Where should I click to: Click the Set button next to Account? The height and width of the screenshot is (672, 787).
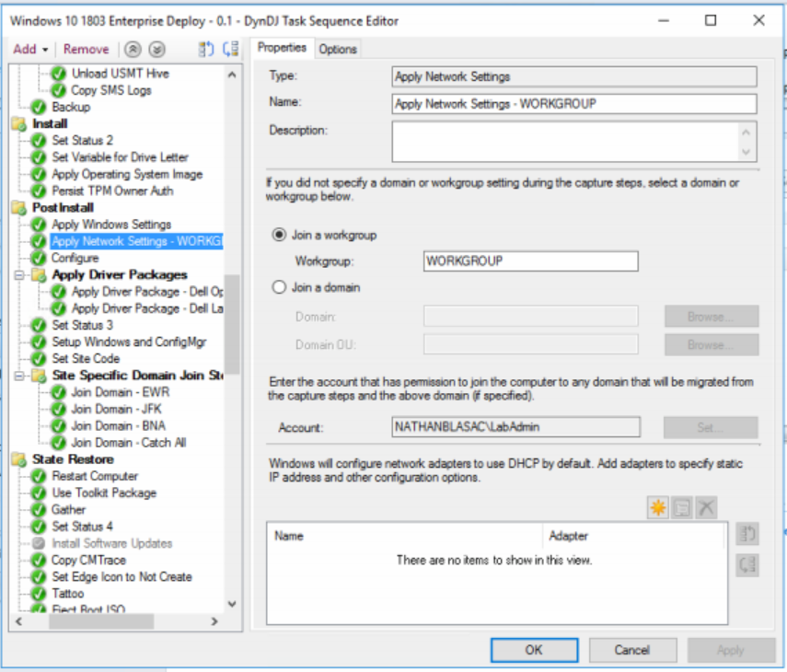click(x=711, y=426)
